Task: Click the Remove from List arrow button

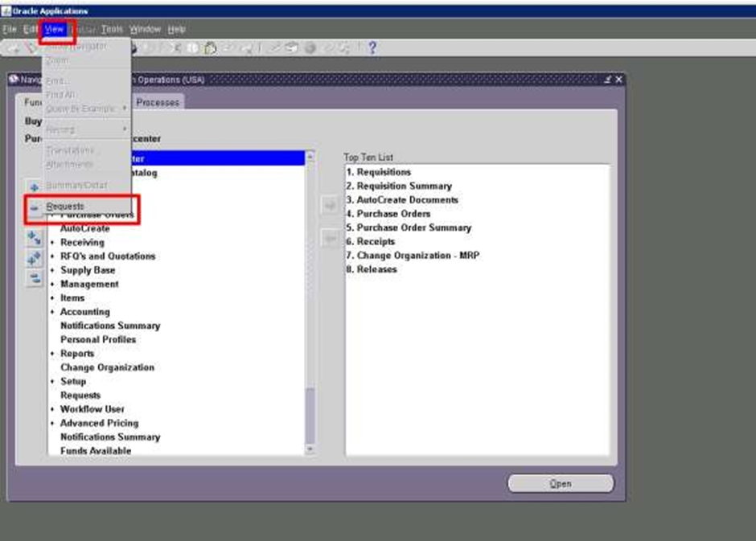Action: coord(331,238)
